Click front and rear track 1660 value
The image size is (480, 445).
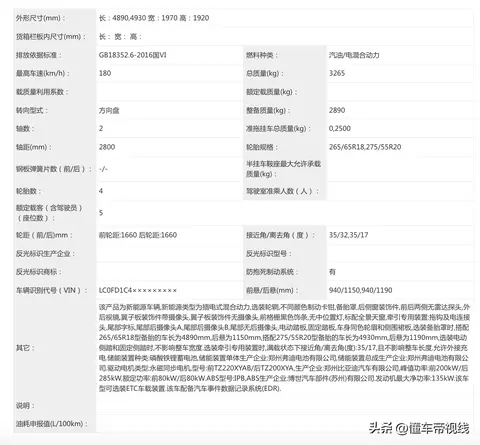(x=138, y=235)
